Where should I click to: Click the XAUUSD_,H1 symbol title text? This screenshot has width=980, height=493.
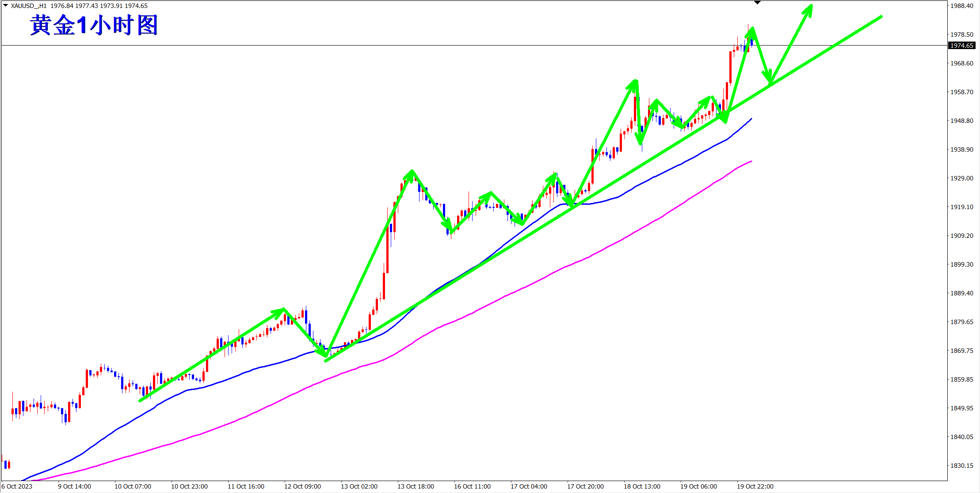(28, 6)
